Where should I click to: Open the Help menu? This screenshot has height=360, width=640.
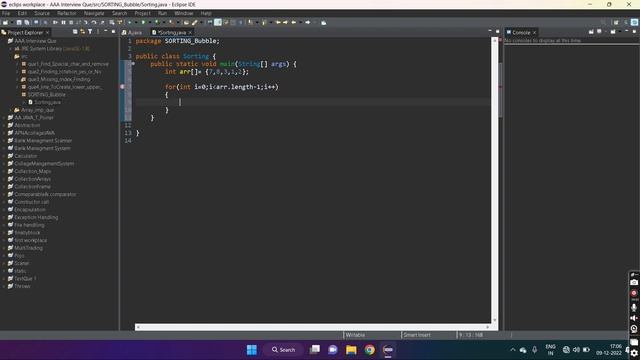point(206,13)
